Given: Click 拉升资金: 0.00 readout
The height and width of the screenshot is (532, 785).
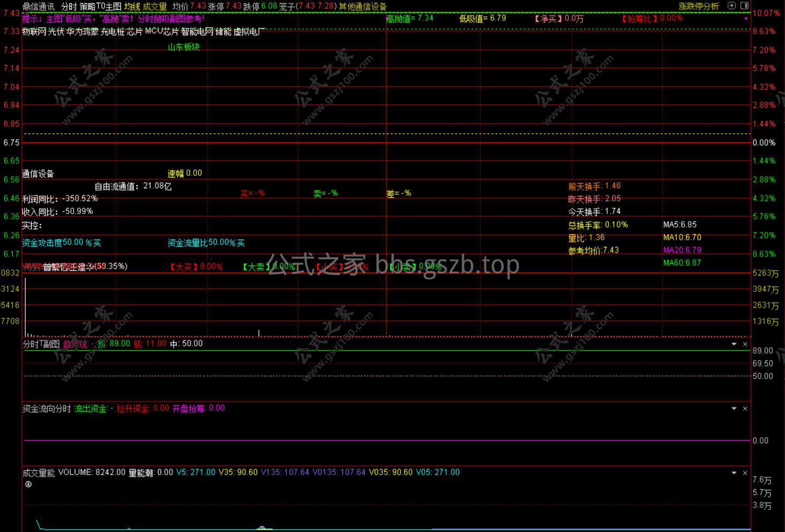Looking at the screenshot, I should point(143,409).
